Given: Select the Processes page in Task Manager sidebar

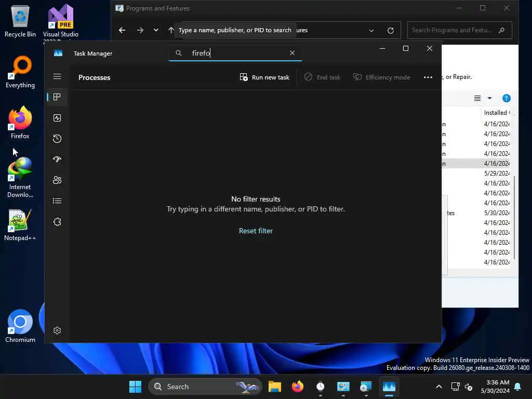Looking at the screenshot, I should [x=57, y=97].
